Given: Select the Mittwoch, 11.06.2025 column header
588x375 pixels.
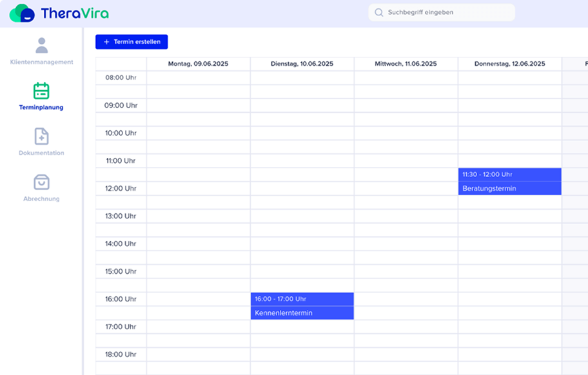Looking at the screenshot, I should click(406, 64).
